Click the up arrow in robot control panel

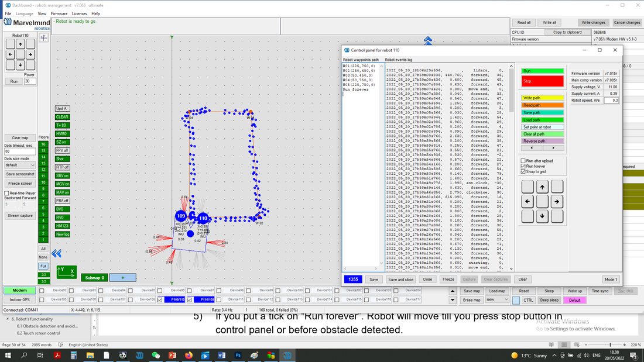point(542,187)
